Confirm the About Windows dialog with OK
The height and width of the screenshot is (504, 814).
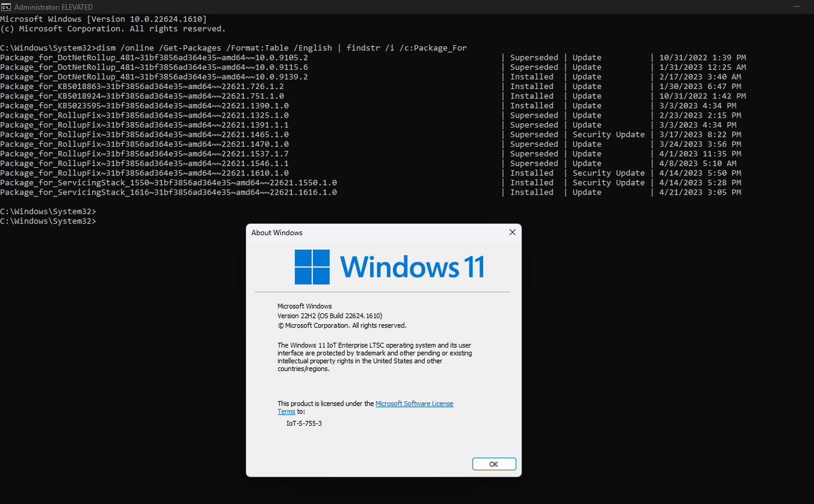point(493,464)
